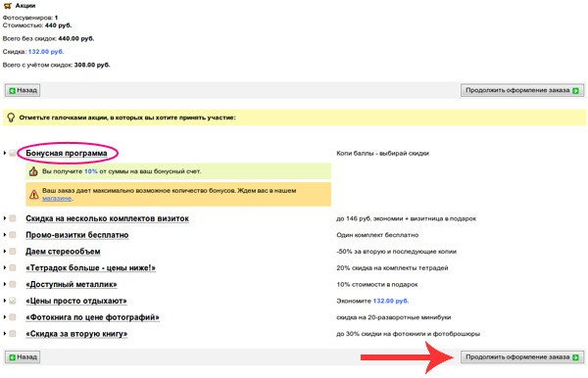The width and height of the screenshot is (588, 378).
Task: Open the Бонусная программа link
Action: (x=67, y=153)
